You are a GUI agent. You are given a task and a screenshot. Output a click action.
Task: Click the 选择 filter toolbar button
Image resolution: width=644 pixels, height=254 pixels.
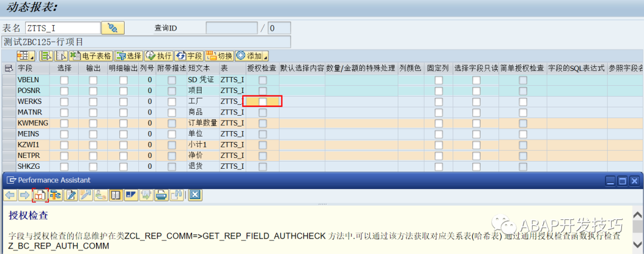tap(128, 56)
